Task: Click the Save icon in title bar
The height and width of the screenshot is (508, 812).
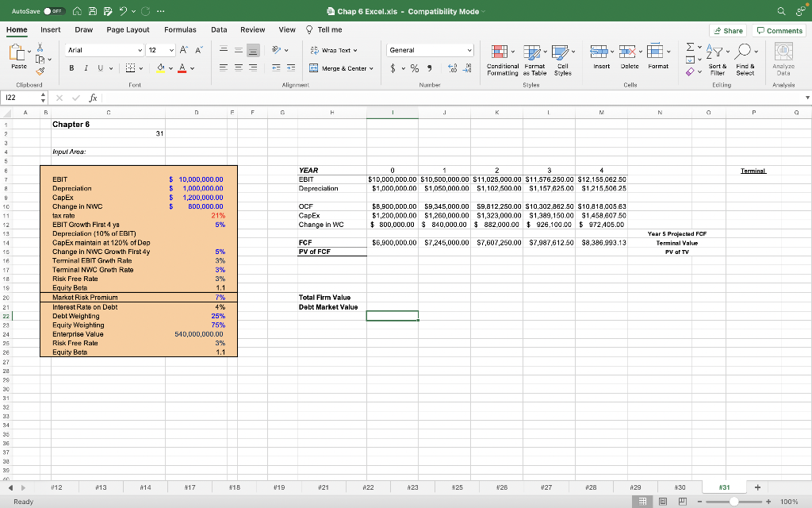Action: (x=93, y=11)
